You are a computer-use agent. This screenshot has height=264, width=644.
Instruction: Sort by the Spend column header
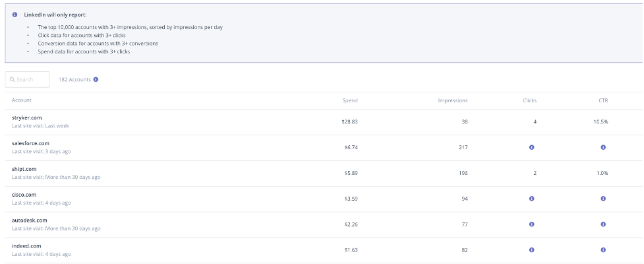(x=350, y=100)
